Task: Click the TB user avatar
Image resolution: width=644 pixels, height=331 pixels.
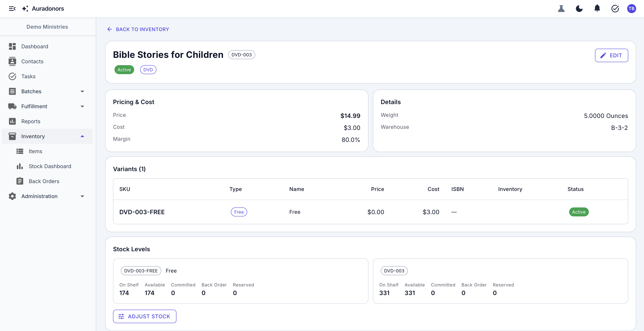Action: [x=632, y=8]
